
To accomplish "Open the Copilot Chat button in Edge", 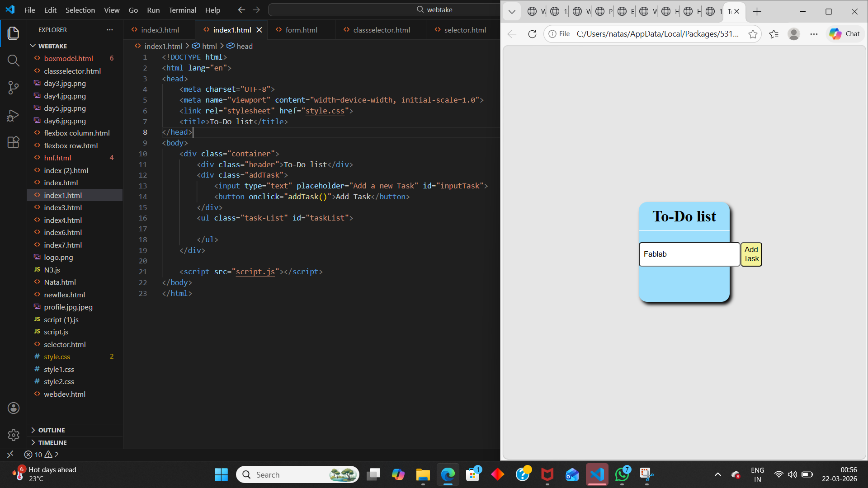I will [844, 34].
